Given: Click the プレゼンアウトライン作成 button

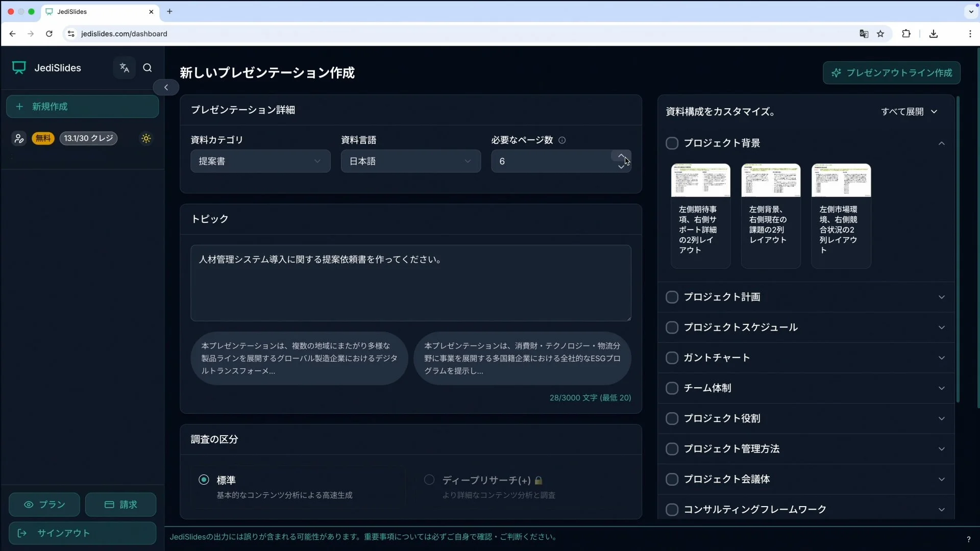Looking at the screenshot, I should click(x=891, y=73).
